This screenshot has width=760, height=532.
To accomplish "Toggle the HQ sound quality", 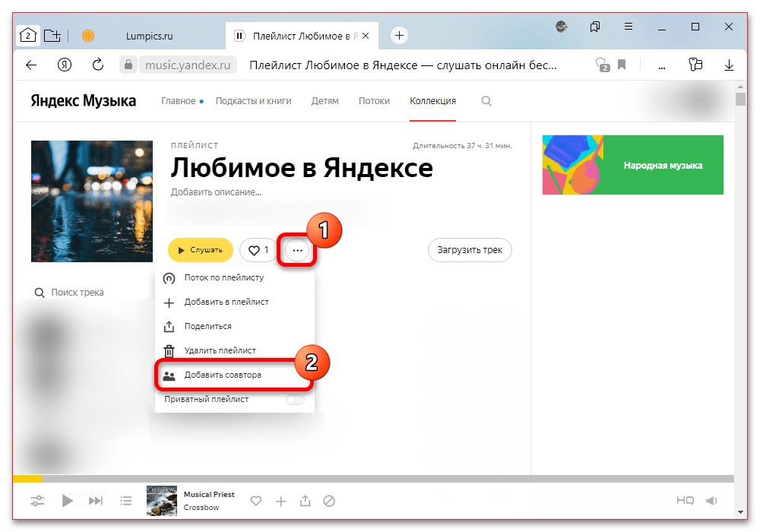I will [685, 501].
